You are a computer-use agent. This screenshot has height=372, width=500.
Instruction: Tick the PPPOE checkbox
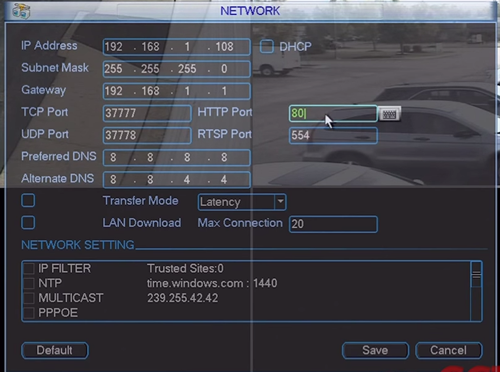29,313
